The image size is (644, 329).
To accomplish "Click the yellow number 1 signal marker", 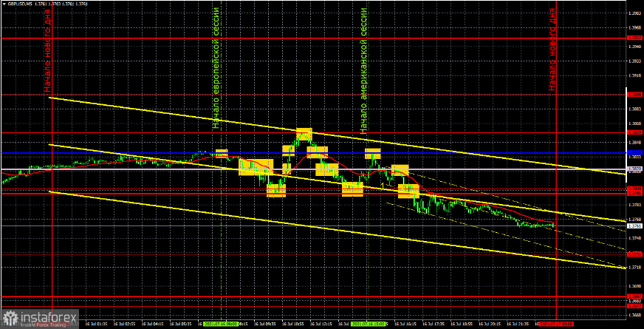I will tap(383, 186).
